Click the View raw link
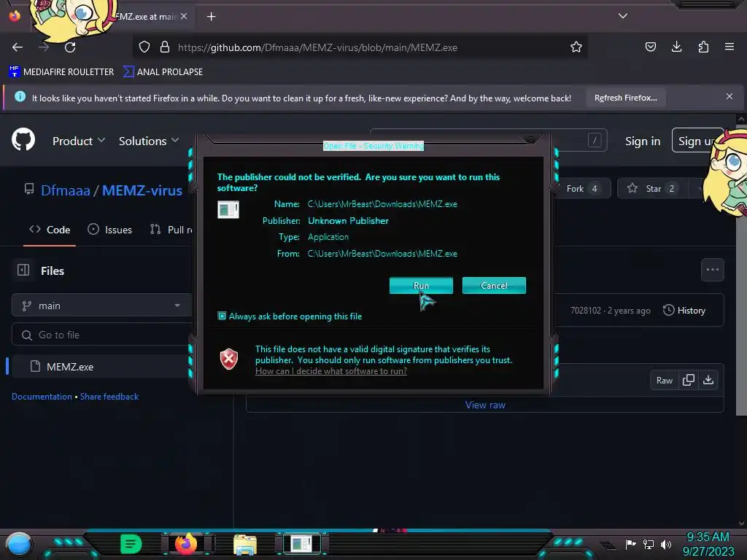Screen dimensions: 747x560 (x=485, y=405)
